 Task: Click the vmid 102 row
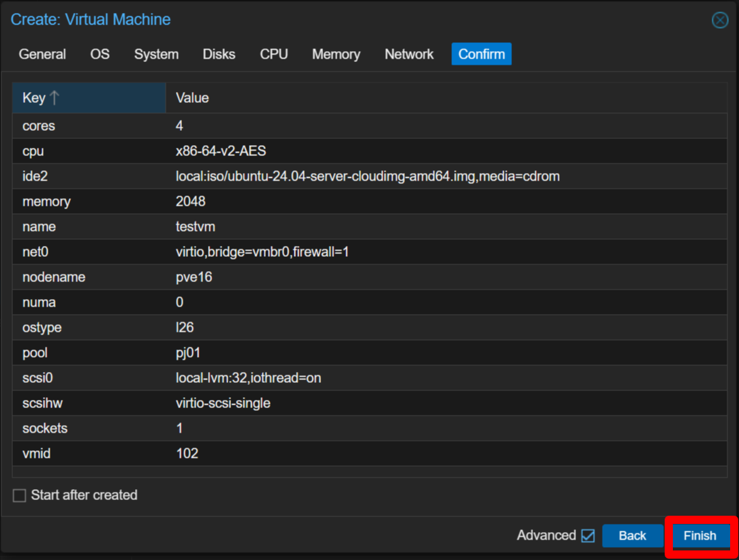368,454
